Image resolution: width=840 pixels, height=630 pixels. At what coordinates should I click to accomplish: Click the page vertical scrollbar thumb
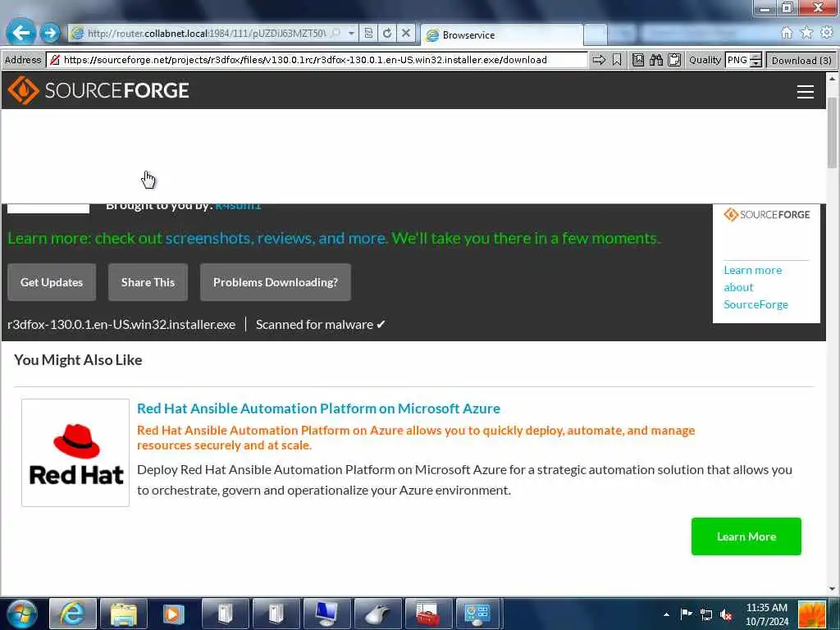832,132
